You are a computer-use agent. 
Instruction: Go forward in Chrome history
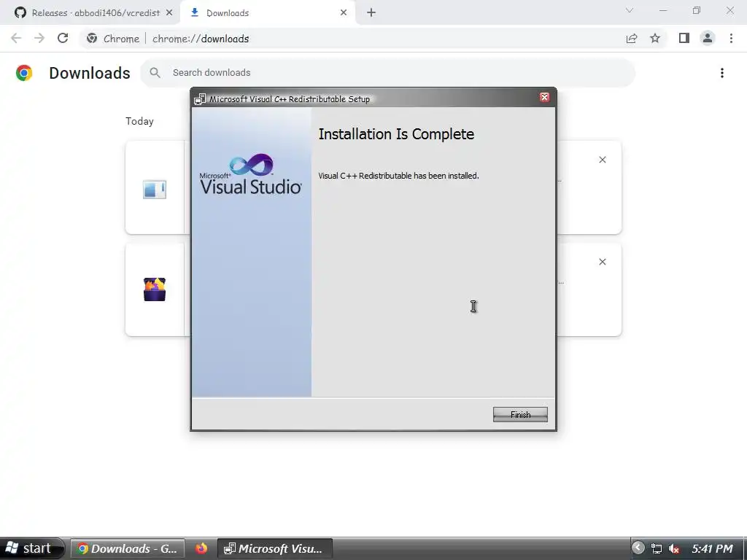[39, 38]
